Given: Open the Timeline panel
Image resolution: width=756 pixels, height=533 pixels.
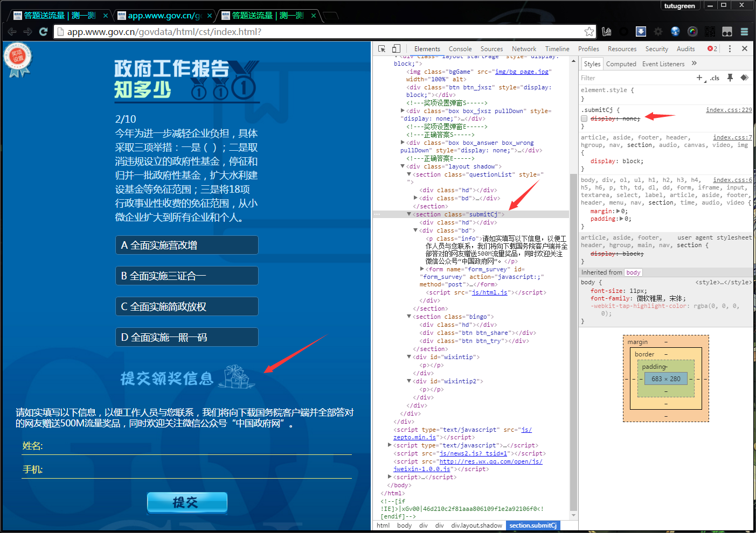Looking at the screenshot, I should tap(557, 49).
